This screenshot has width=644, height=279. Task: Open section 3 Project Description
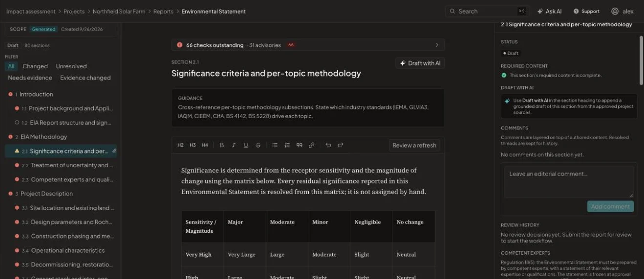pyautogui.click(x=61, y=194)
